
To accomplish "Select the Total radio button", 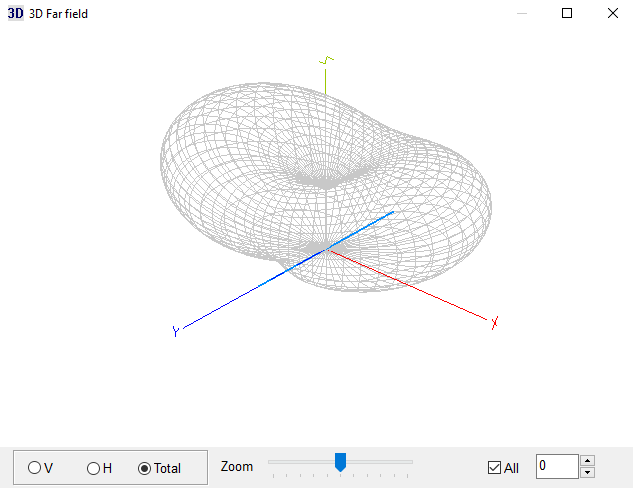I will pos(144,468).
